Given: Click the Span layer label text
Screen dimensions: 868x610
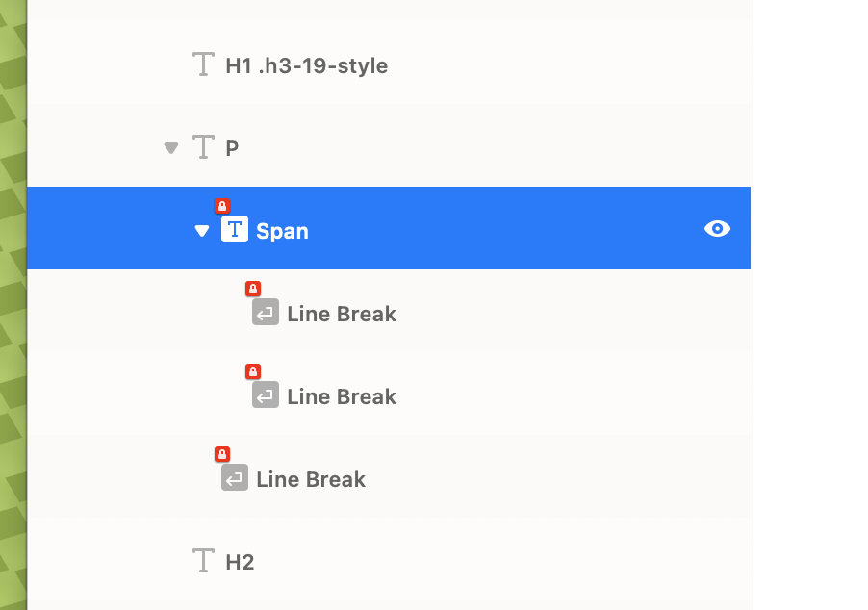Looking at the screenshot, I should click(x=282, y=232).
